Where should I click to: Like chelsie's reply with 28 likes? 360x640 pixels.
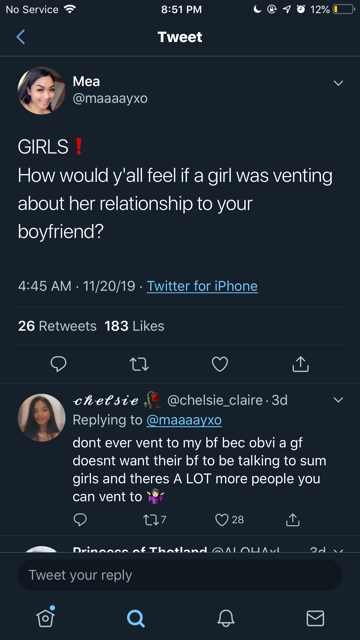[x=229, y=519]
